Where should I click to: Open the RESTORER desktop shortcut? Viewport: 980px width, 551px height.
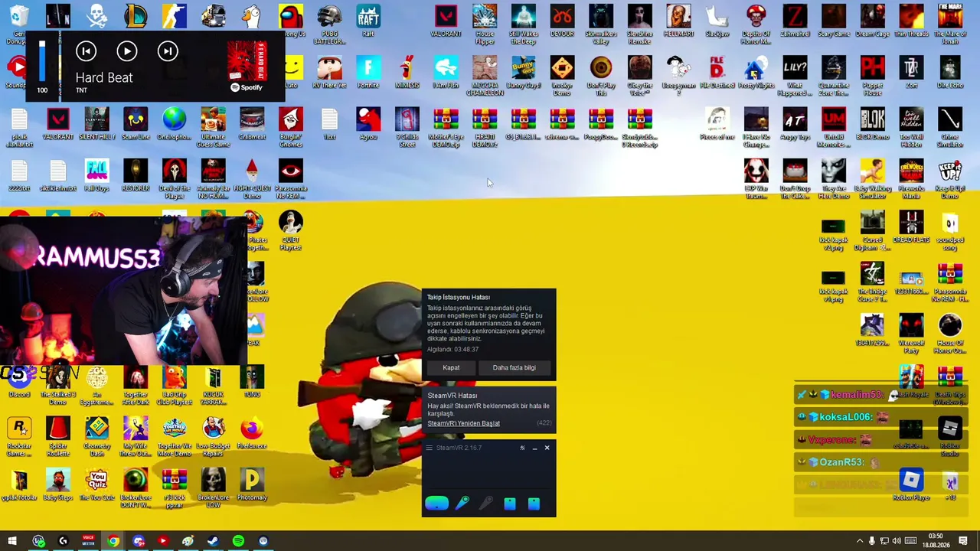(136, 175)
